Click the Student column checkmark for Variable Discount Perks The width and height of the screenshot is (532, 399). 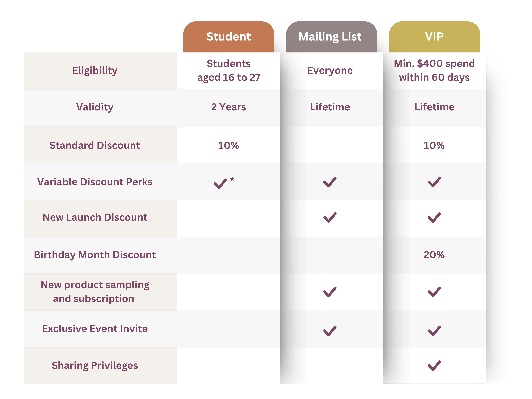pos(220,184)
